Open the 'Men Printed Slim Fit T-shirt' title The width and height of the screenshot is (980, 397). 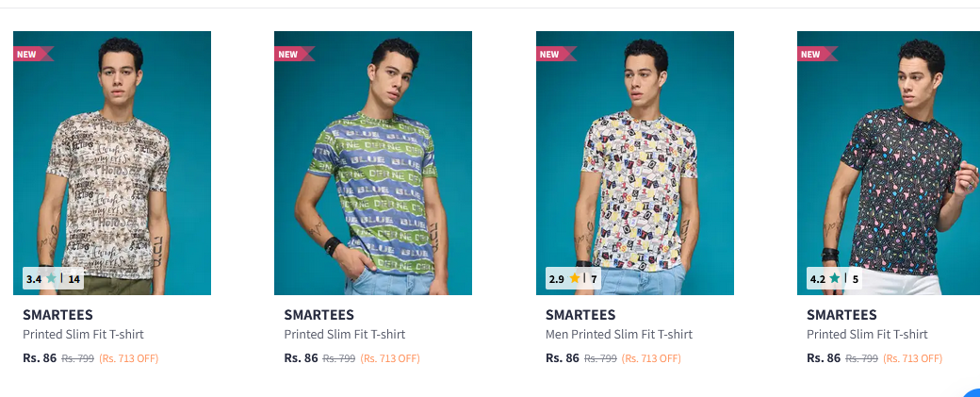619,335
